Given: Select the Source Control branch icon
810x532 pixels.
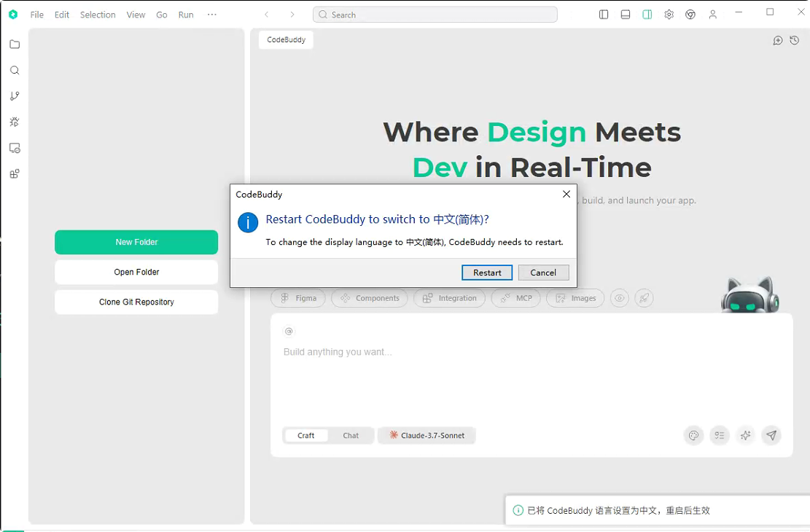Looking at the screenshot, I should [14, 95].
